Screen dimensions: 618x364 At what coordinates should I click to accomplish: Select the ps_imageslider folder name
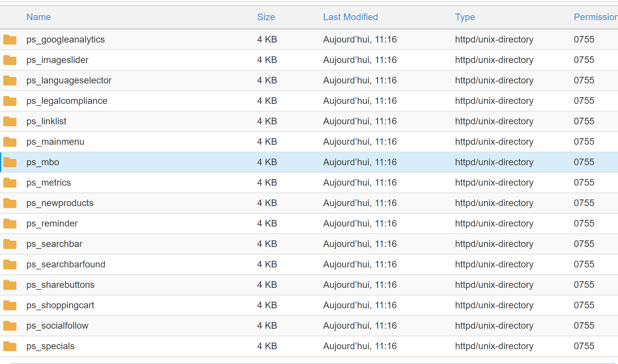57,60
